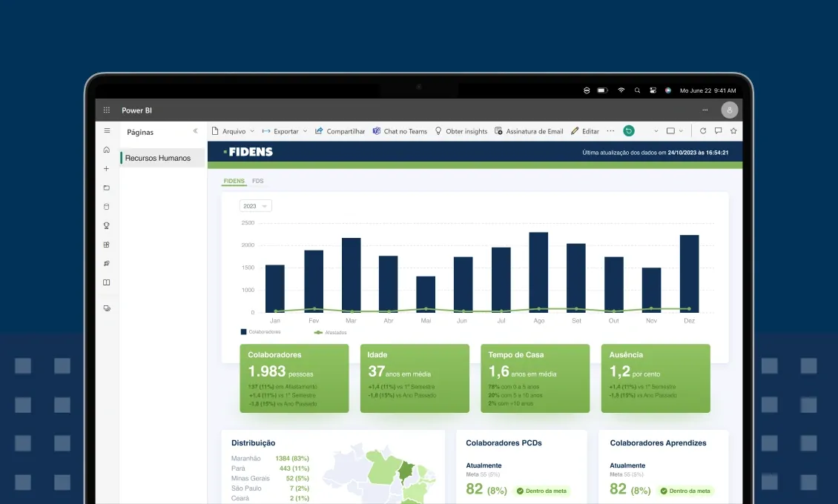Image resolution: width=838 pixels, height=504 pixels.
Task: Collapse the Páginas pane with double chevron
Action: pyautogui.click(x=196, y=130)
